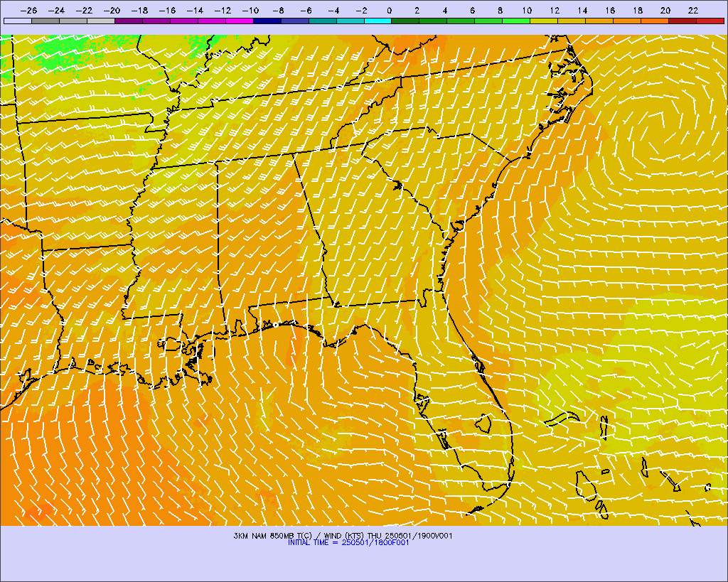The height and width of the screenshot is (582, 728).
Task: Select the navy blue swatch between -10 and -8
Action: coord(267,21)
